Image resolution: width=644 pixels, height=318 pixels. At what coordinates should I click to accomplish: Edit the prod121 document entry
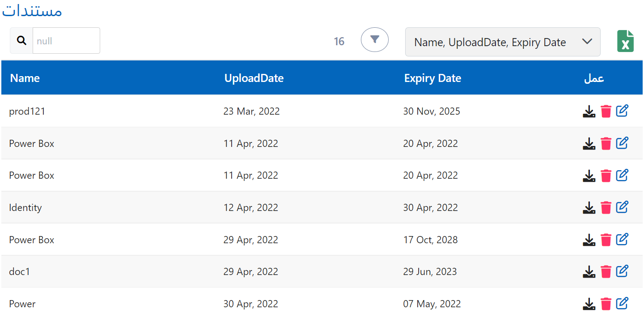tap(622, 111)
